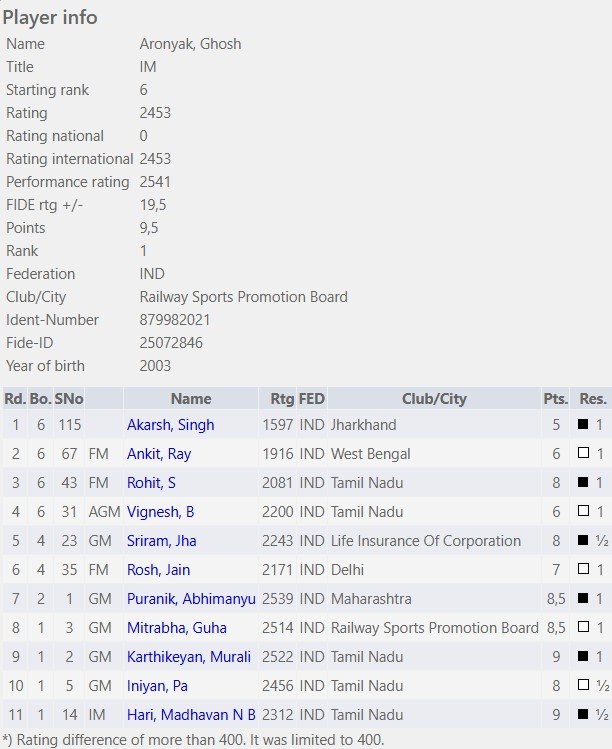
Task: Click the white piece icon in round 10
Action: click(x=583, y=685)
